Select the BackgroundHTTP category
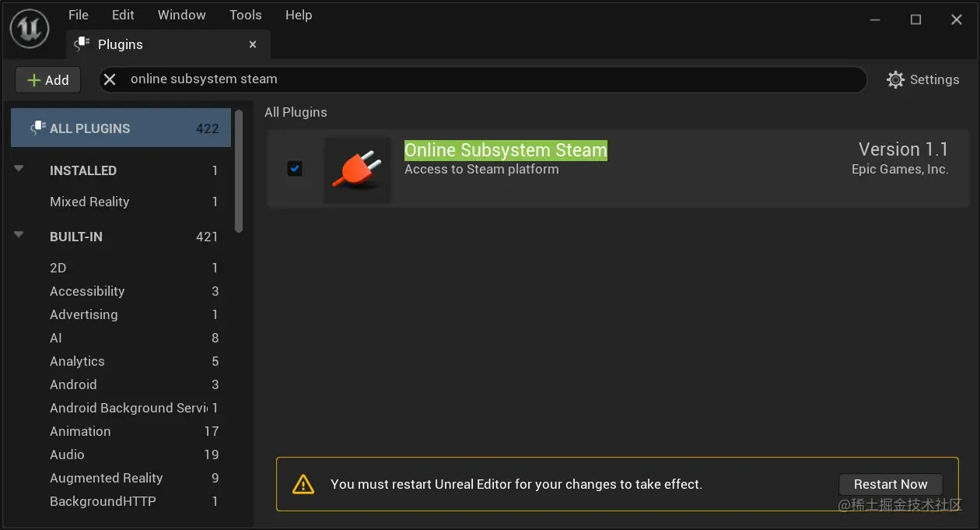Image resolution: width=980 pixels, height=530 pixels. click(121, 501)
